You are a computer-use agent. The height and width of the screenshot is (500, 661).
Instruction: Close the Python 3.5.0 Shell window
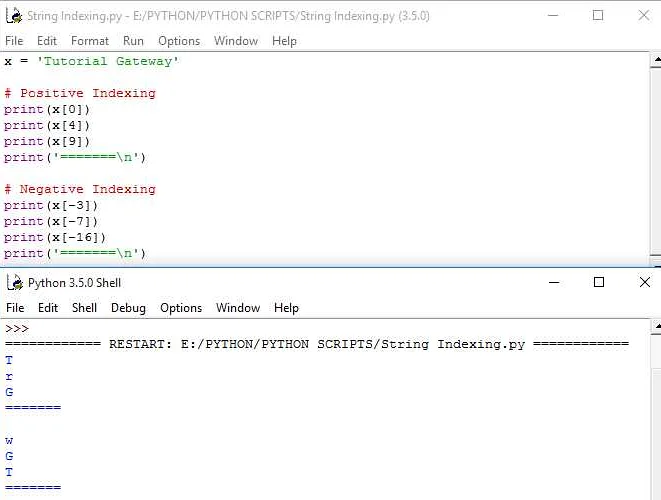coord(644,283)
